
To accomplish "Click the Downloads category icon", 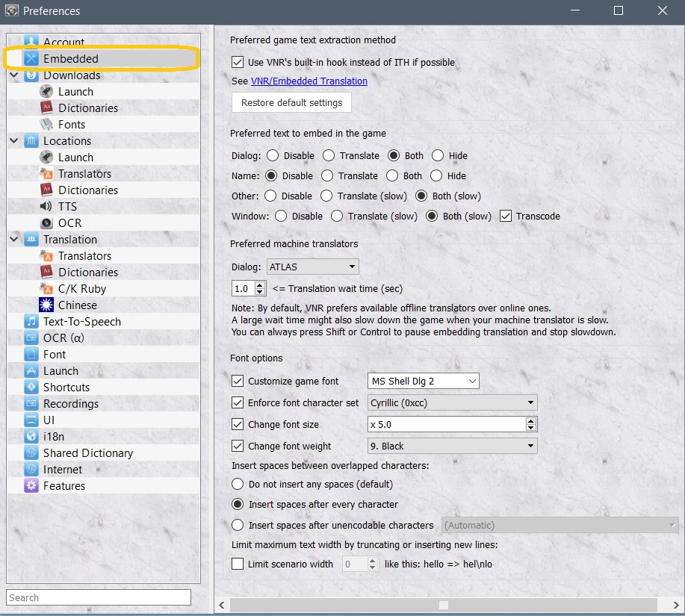I will point(31,75).
